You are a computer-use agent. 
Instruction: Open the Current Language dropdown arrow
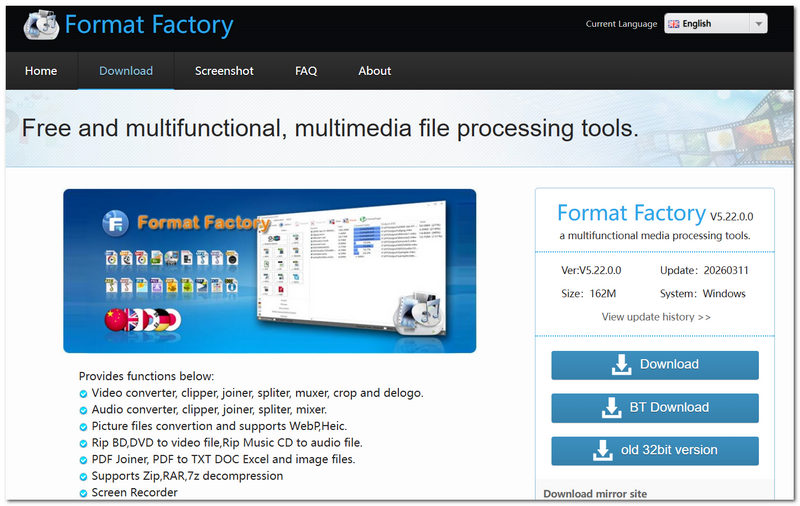point(758,23)
